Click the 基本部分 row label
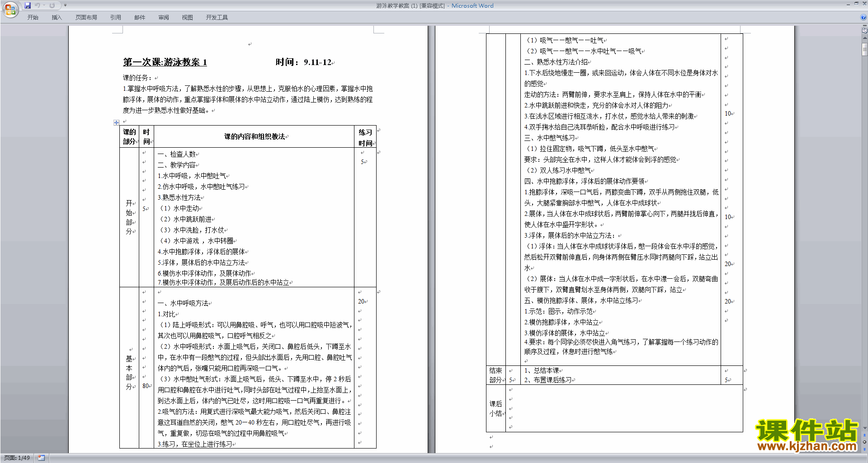Screen dimensions: 868x463 coord(129,373)
